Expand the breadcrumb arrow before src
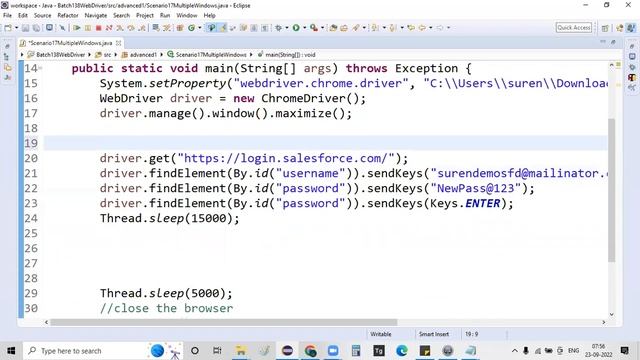This screenshot has height=360, width=640. (89, 55)
